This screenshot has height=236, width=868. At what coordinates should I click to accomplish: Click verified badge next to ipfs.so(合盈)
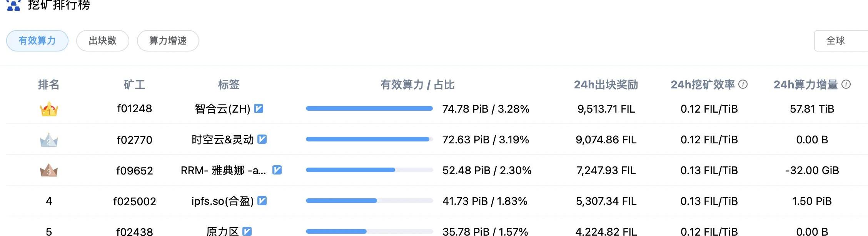pos(262,201)
